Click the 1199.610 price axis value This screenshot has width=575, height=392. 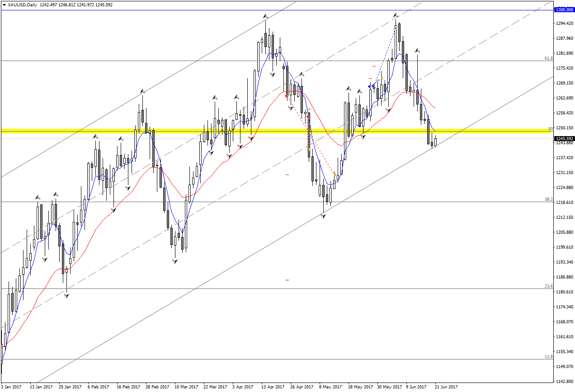coord(565,247)
